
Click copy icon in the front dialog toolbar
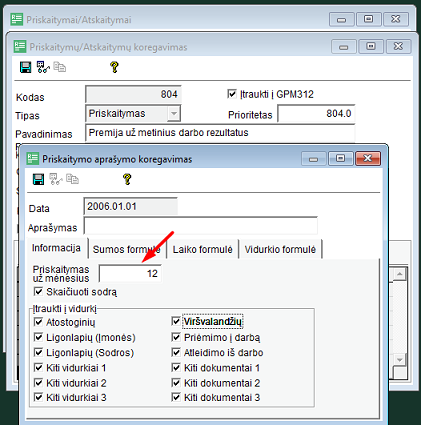point(72,179)
